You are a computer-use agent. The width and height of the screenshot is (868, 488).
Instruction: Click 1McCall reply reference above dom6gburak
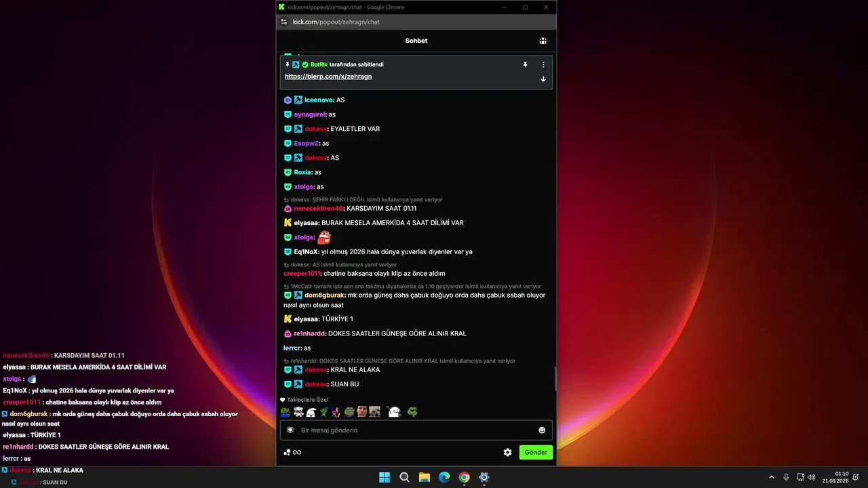click(x=412, y=287)
